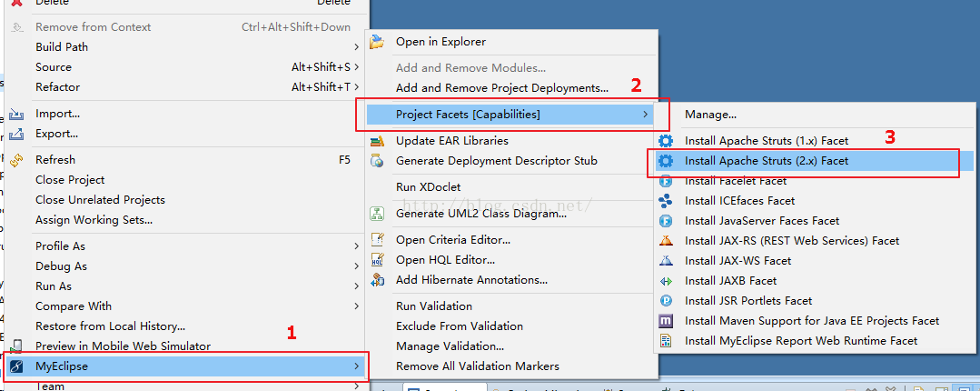Expand the Debug As submenu arrow
Screen dimensions: 980x391
pyautogui.click(x=356, y=266)
